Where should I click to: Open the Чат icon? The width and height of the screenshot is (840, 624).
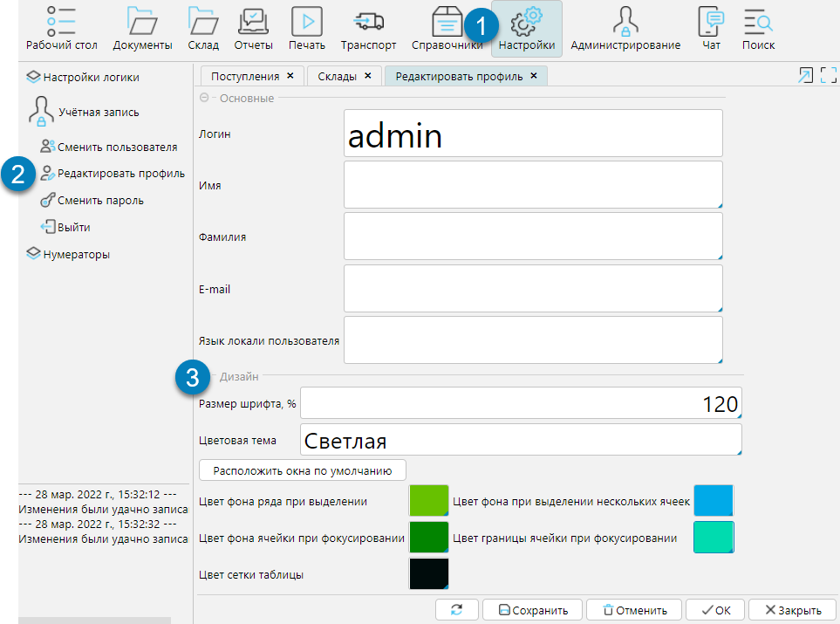[712, 28]
